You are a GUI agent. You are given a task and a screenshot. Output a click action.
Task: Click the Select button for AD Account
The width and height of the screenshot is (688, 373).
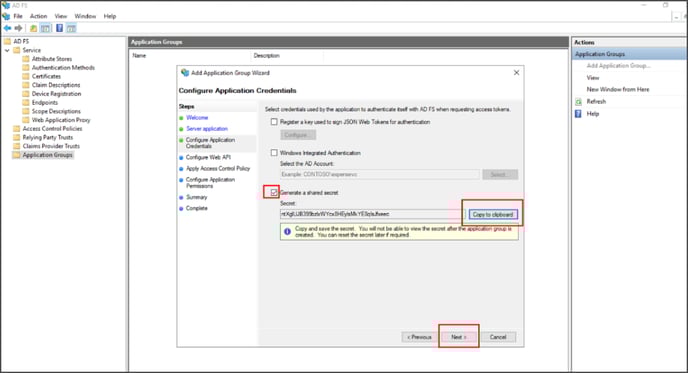(500, 174)
